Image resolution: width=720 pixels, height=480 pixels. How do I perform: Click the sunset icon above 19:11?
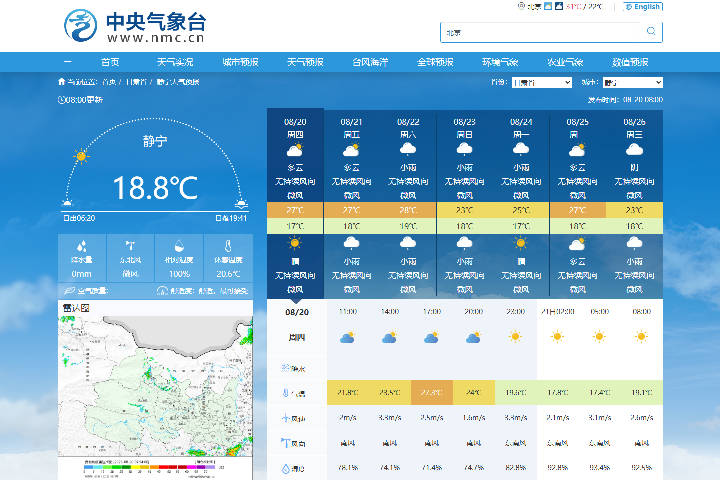[x=241, y=203]
